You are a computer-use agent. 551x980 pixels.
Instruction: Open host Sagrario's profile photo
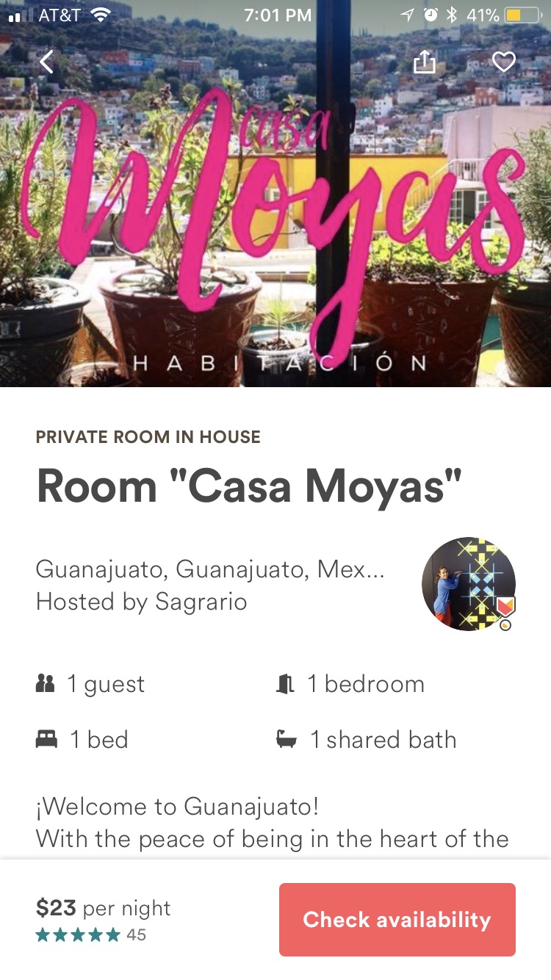tap(469, 584)
